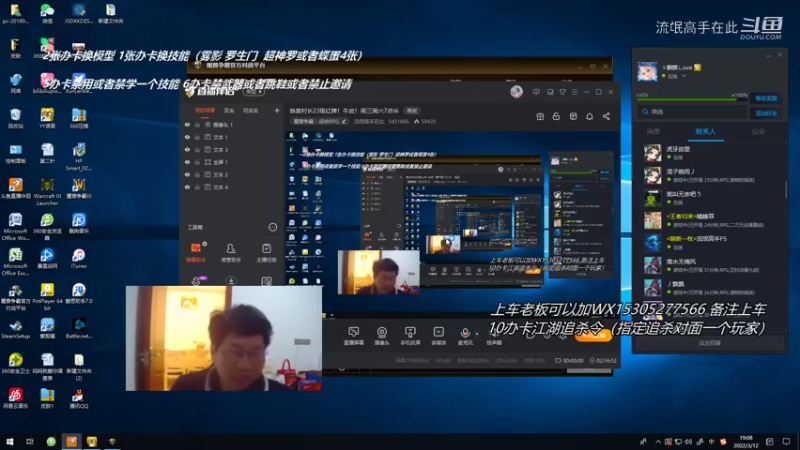Switch to the third scene tab
This screenshot has height=450, width=800.
(x=251, y=110)
